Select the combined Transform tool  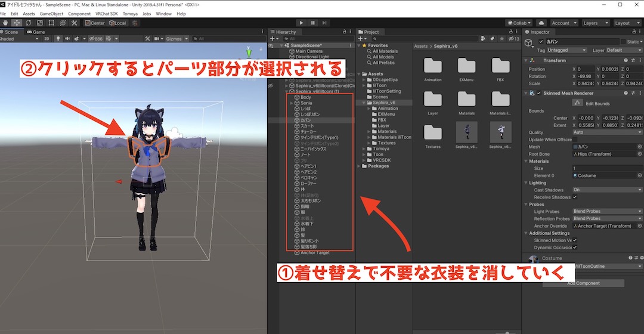click(63, 23)
